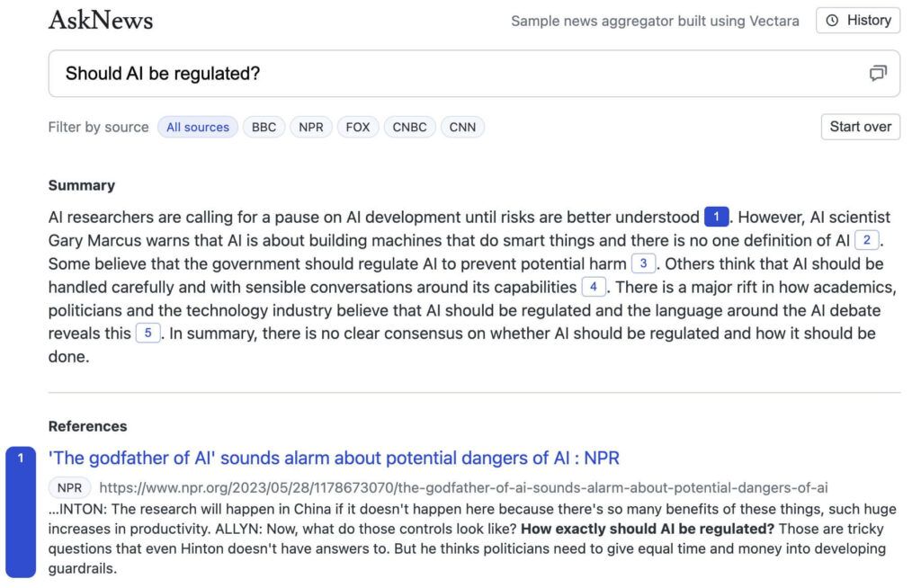This screenshot has width=921, height=588.
Task: Select the All sources filter
Action: pyautogui.click(x=198, y=127)
